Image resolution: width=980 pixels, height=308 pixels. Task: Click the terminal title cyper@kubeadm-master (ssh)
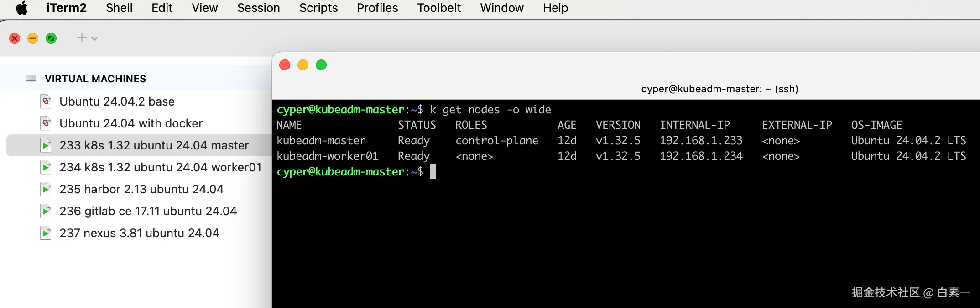[x=719, y=89]
